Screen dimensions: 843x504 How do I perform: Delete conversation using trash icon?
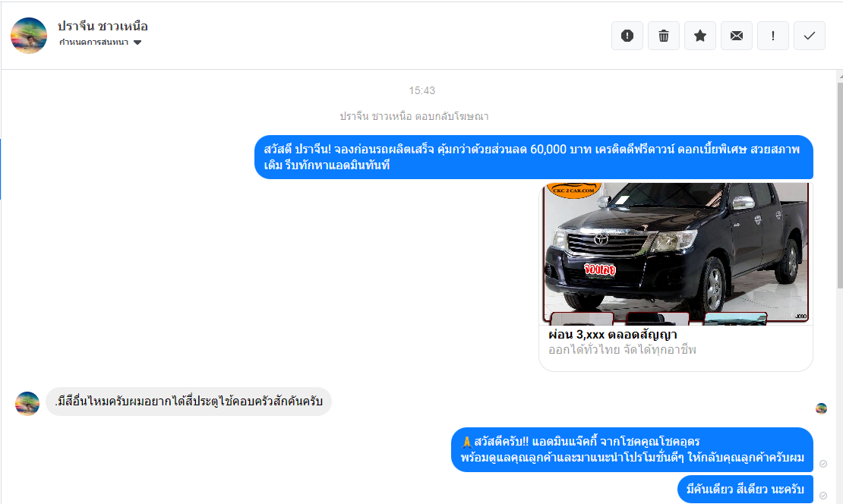point(664,36)
